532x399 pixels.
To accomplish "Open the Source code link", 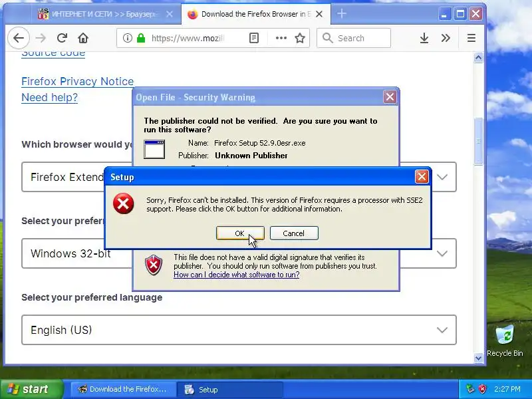I will click(53, 55).
